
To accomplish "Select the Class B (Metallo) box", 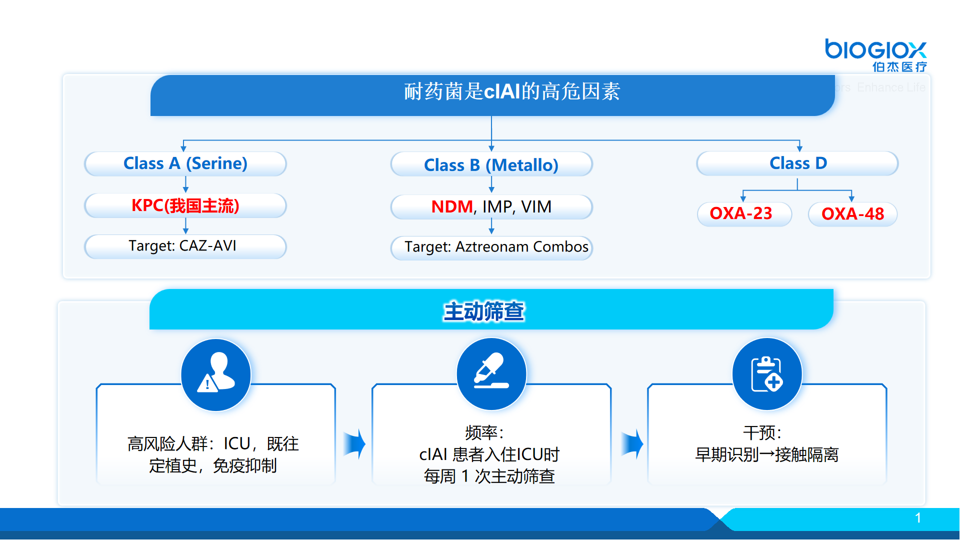I will (x=491, y=165).
